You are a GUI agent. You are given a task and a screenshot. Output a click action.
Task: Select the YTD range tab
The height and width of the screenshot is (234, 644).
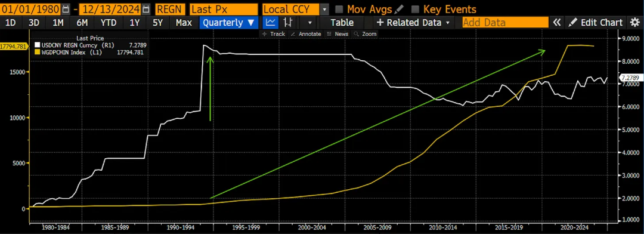point(109,23)
